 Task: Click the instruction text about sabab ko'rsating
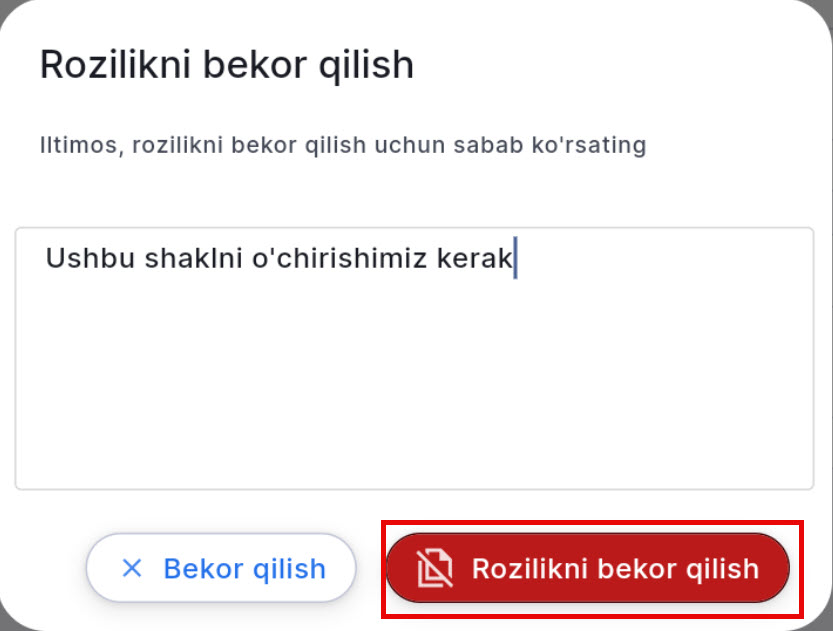coord(341,144)
